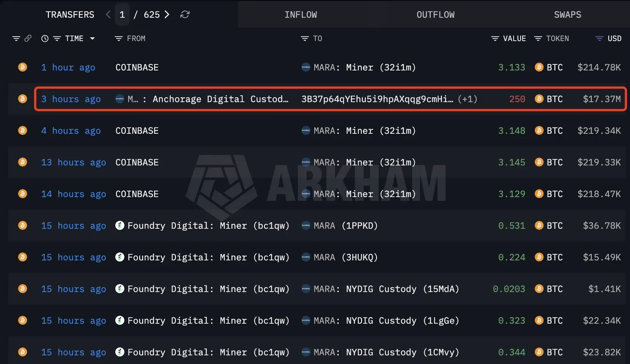This screenshot has height=364, width=630.
Task: Click the filter icon next to TIME
Action: pyautogui.click(x=57, y=38)
